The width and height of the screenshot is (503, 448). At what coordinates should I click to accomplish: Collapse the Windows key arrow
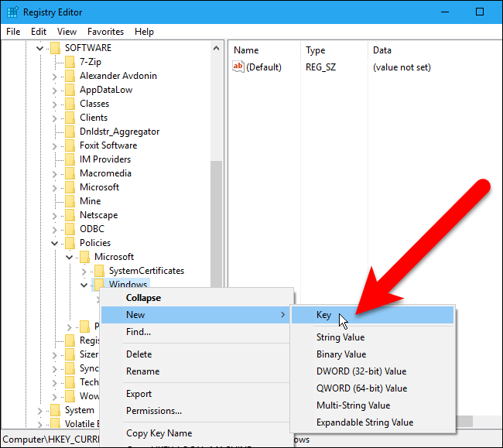[84, 285]
